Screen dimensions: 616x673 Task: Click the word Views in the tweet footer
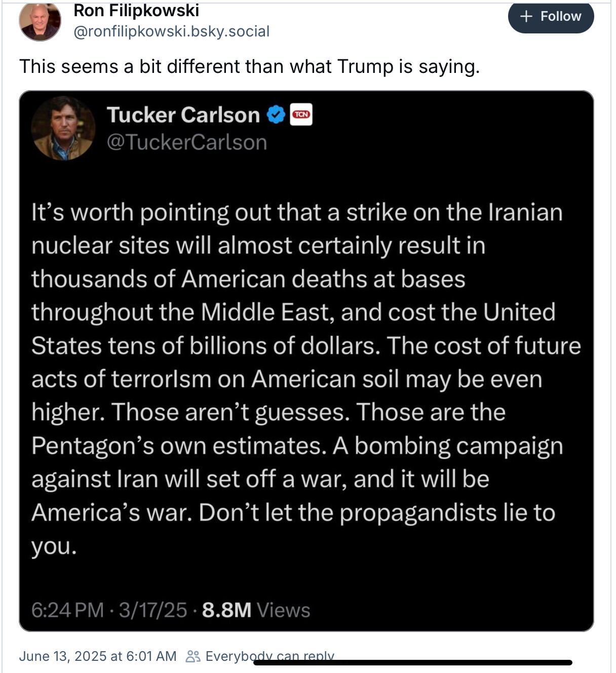coord(283,610)
